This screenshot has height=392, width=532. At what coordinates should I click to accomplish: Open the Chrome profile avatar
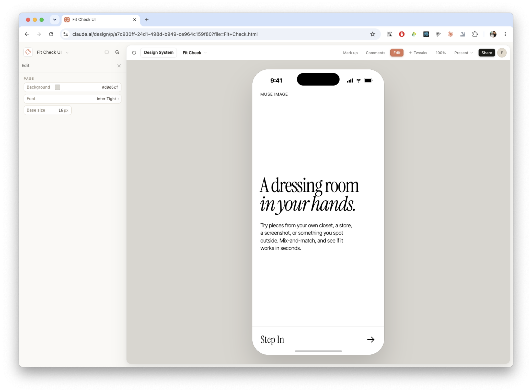click(x=493, y=34)
